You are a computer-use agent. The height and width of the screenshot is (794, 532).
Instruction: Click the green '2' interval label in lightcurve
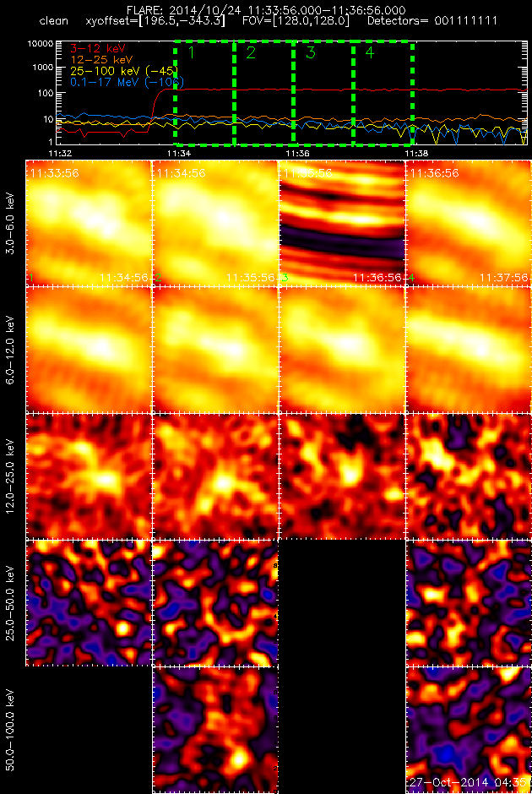pos(251,52)
